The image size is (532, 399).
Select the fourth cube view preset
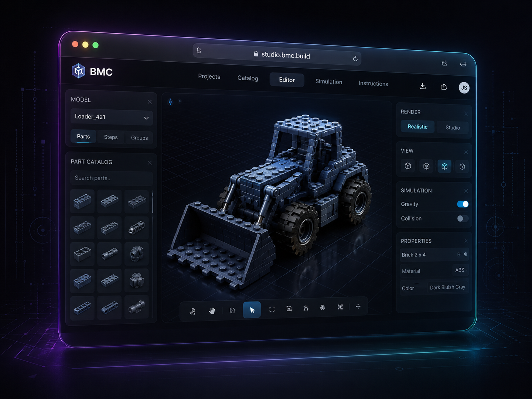462,167
